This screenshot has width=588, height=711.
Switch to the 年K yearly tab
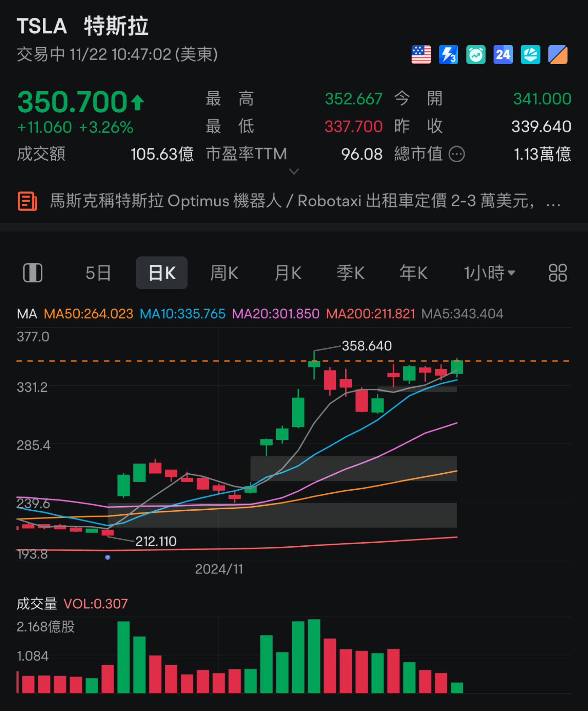tap(414, 273)
